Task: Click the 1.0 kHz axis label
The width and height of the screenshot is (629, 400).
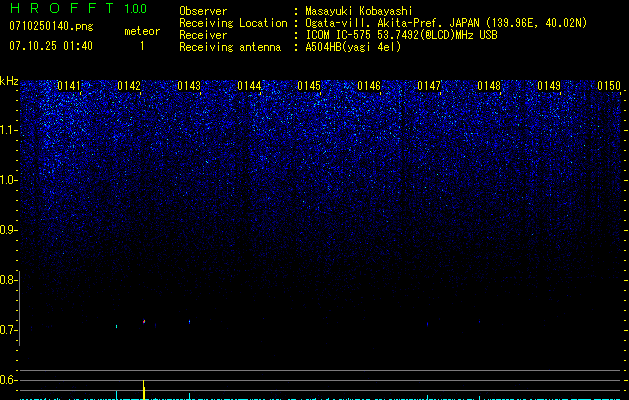Action: click(8, 180)
